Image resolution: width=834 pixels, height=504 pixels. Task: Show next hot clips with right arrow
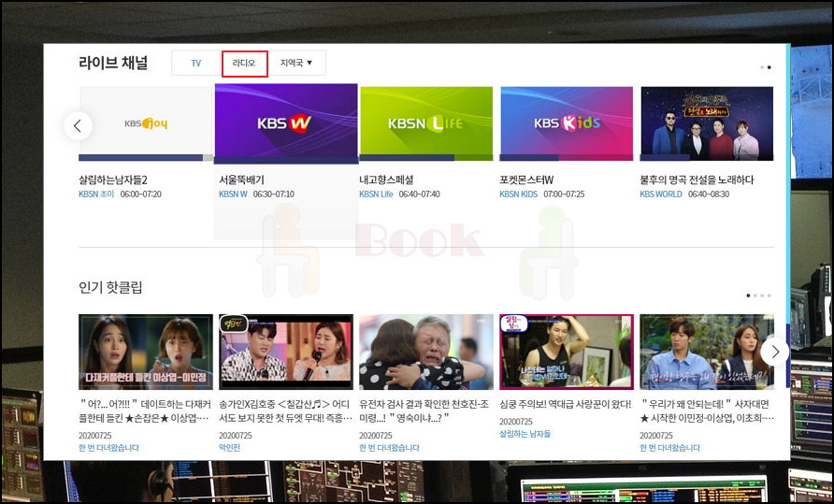775,352
